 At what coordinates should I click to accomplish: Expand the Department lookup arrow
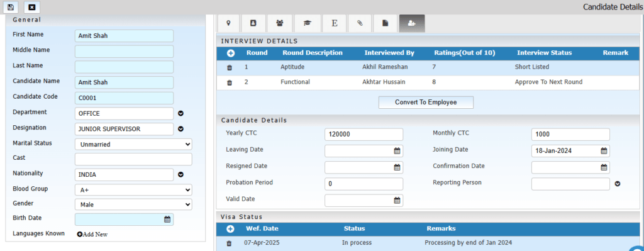180,113
